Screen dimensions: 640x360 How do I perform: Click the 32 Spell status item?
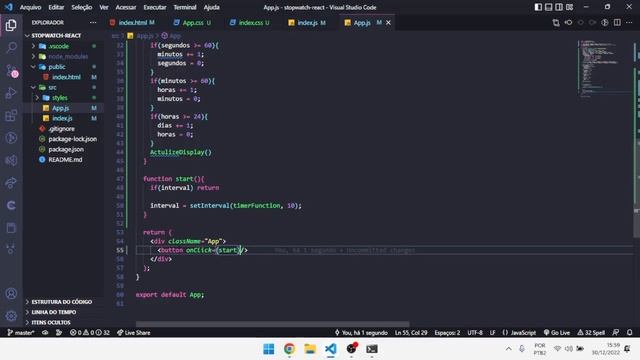591,333
